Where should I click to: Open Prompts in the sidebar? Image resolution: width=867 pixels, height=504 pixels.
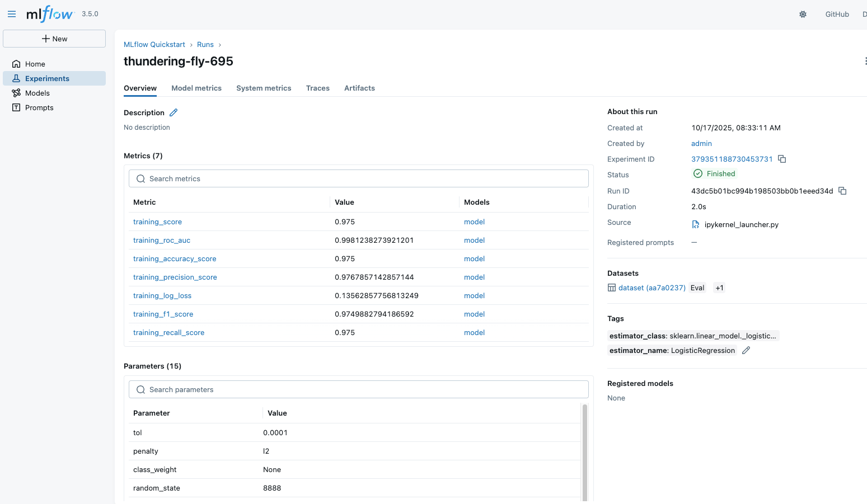[x=54, y=107]
